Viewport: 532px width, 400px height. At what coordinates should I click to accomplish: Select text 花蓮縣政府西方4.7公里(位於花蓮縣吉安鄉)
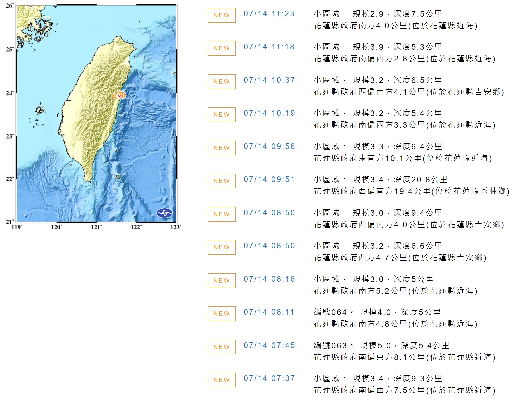click(400, 258)
